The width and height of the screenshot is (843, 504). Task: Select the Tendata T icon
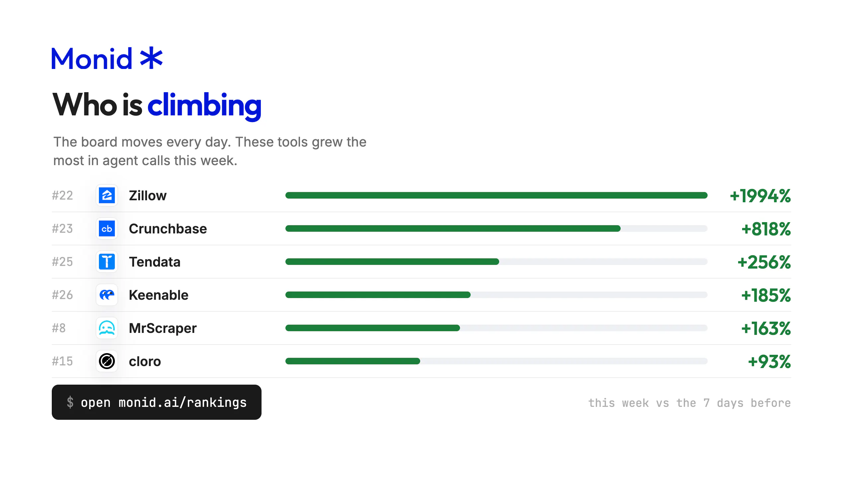click(x=107, y=262)
